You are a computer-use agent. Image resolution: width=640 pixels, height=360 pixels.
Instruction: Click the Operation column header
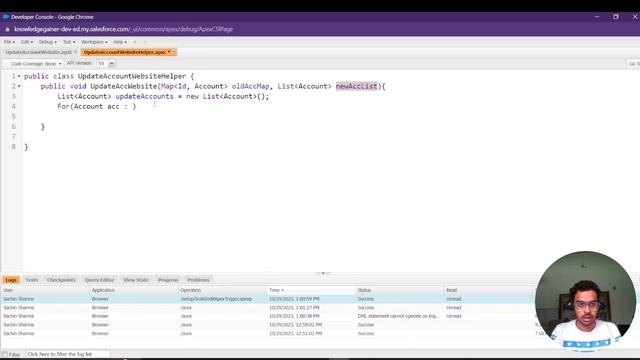coord(223,290)
